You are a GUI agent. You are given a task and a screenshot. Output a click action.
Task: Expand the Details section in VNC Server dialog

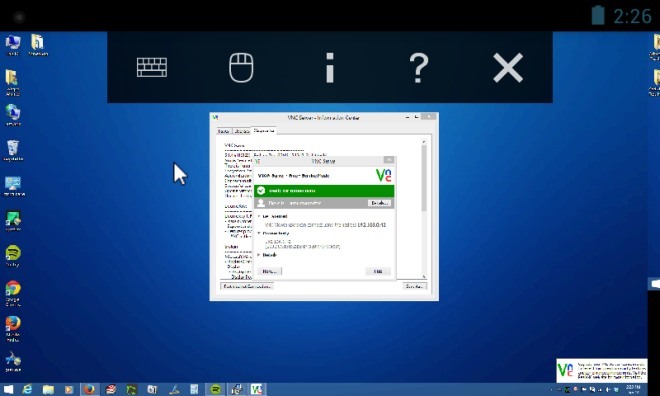tap(268, 255)
